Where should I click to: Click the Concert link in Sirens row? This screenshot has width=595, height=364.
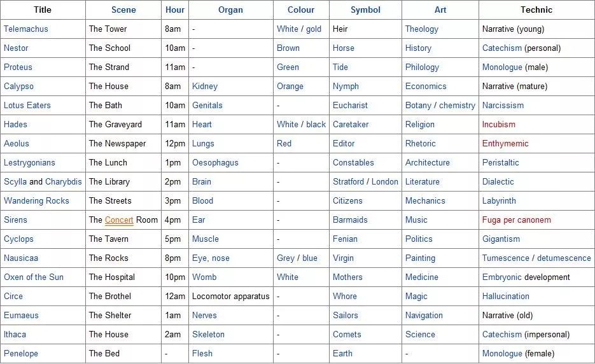[119, 220]
